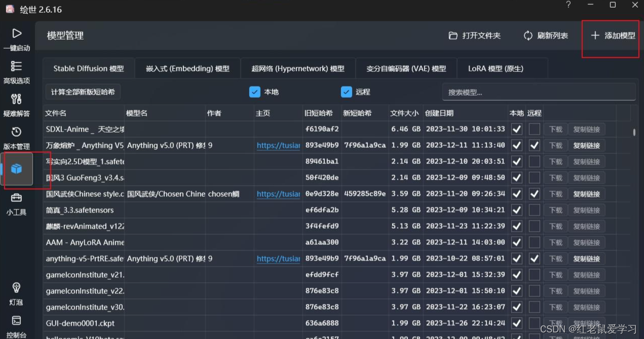Switch to Stable Diffusion 模型 tab
644x339 pixels.
[x=89, y=68]
